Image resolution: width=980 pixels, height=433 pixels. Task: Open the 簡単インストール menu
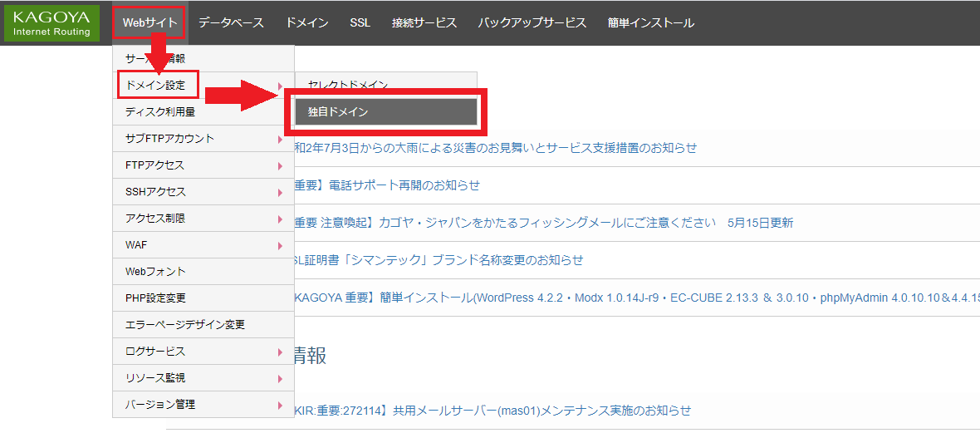coord(650,23)
